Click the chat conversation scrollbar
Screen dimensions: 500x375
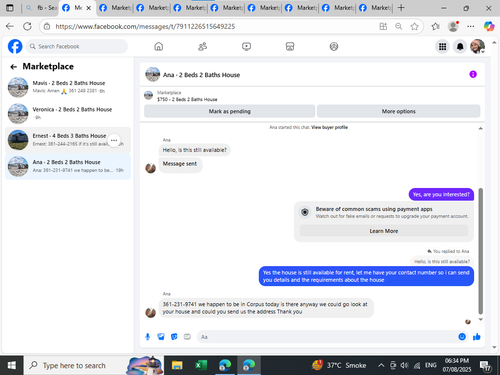click(x=480, y=251)
